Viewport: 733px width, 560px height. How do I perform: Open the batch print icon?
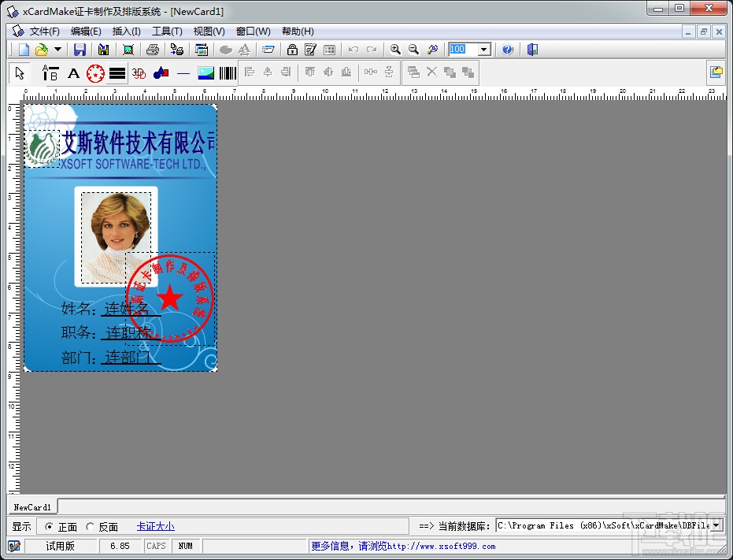pyautogui.click(x=177, y=50)
